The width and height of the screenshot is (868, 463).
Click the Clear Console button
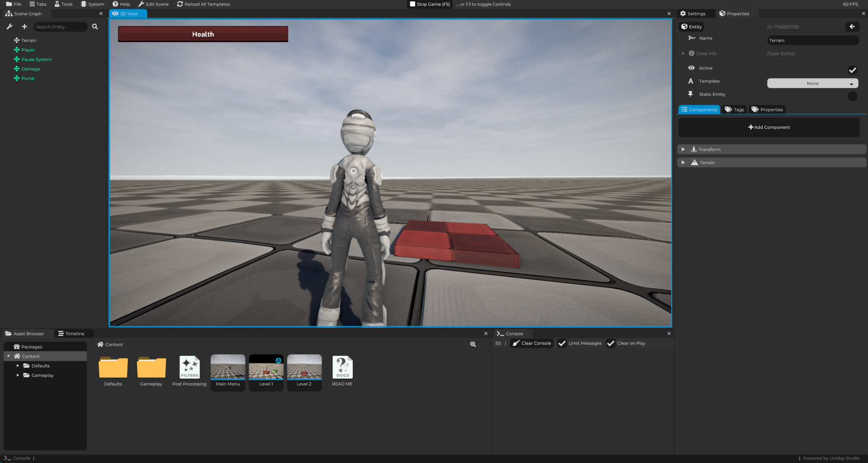click(x=531, y=343)
